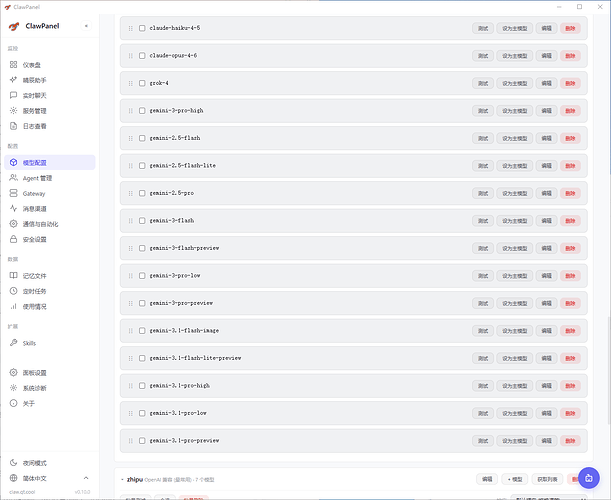
Task: Open Agent management people icon
Action: [x=13, y=178]
